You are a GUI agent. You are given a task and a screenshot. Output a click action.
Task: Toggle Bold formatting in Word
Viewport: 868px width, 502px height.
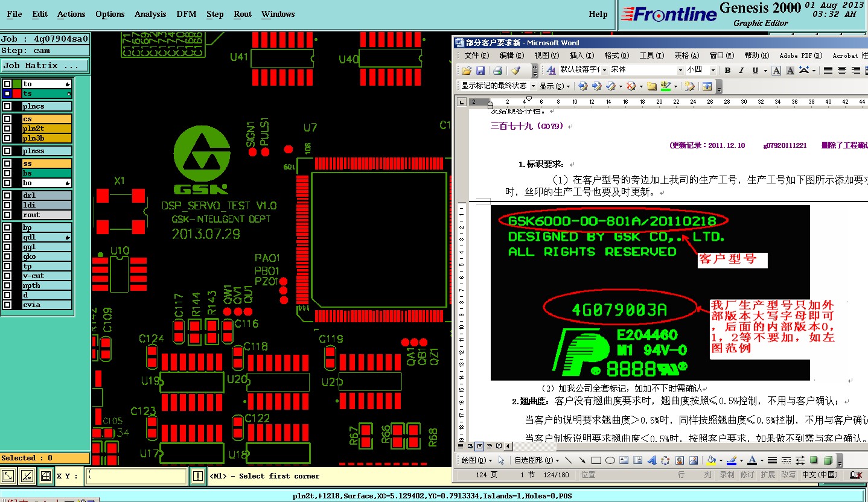tap(728, 71)
